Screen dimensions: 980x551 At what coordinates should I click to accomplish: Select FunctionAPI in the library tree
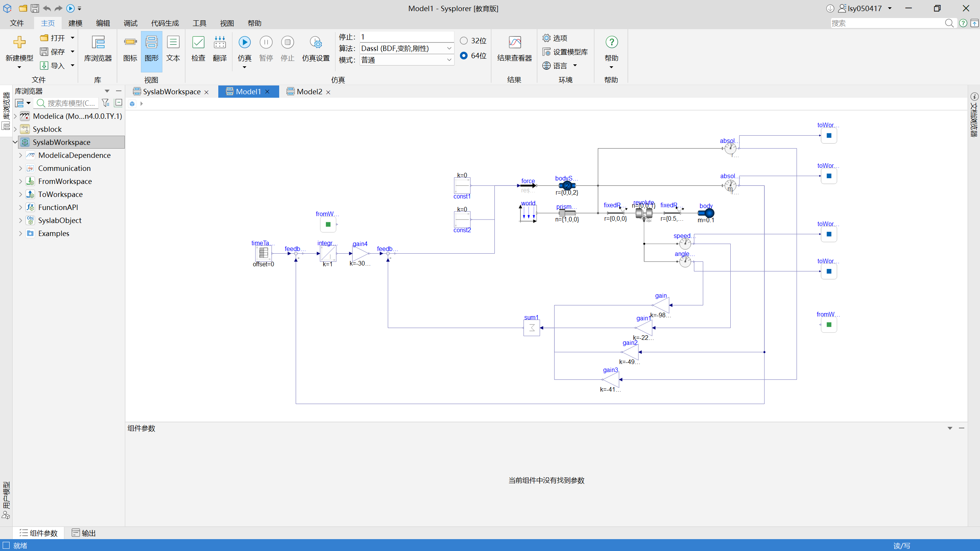(58, 207)
